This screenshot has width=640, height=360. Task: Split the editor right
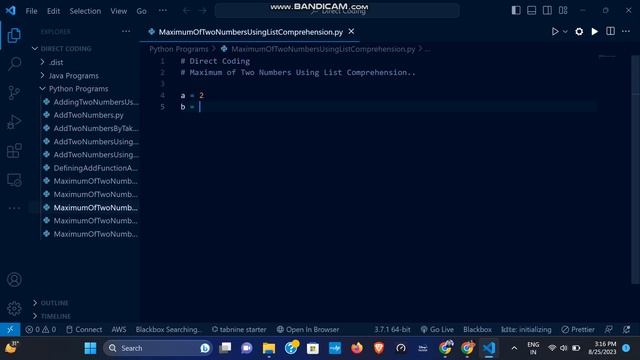pyautogui.click(x=610, y=31)
